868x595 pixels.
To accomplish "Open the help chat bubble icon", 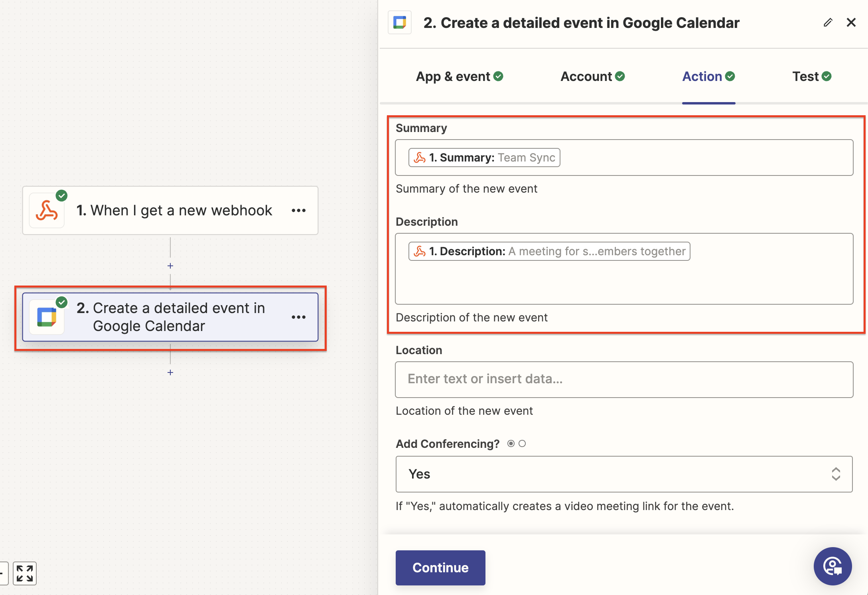I will point(833,566).
